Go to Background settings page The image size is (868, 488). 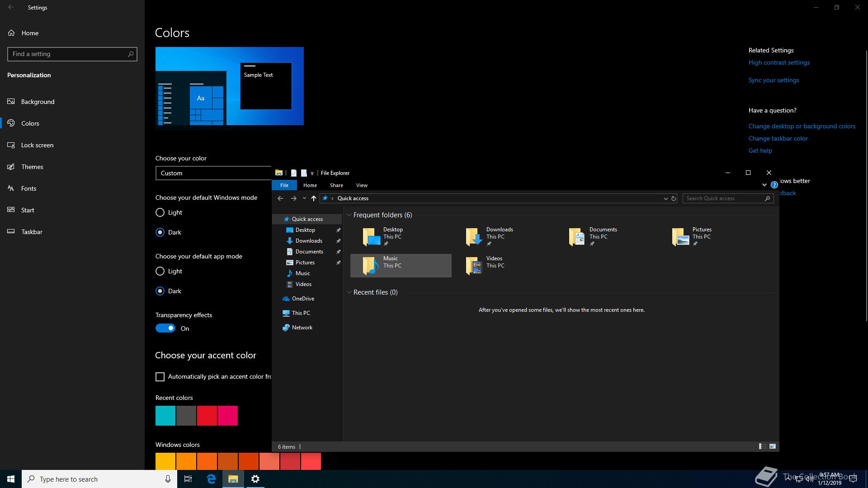[x=72, y=102]
